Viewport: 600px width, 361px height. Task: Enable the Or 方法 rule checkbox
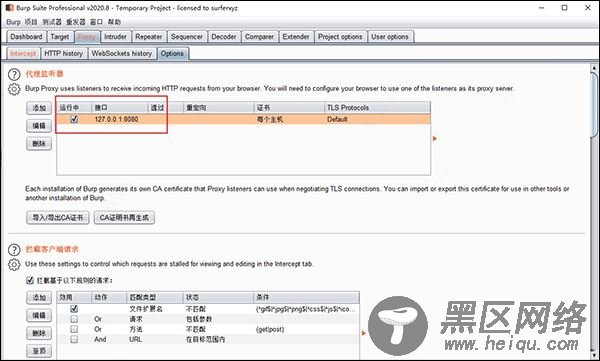coord(74,329)
